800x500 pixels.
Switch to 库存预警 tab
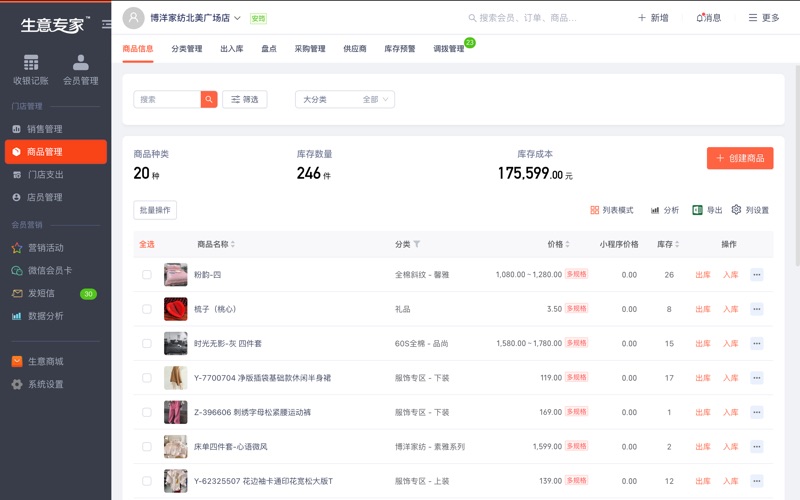pos(399,49)
